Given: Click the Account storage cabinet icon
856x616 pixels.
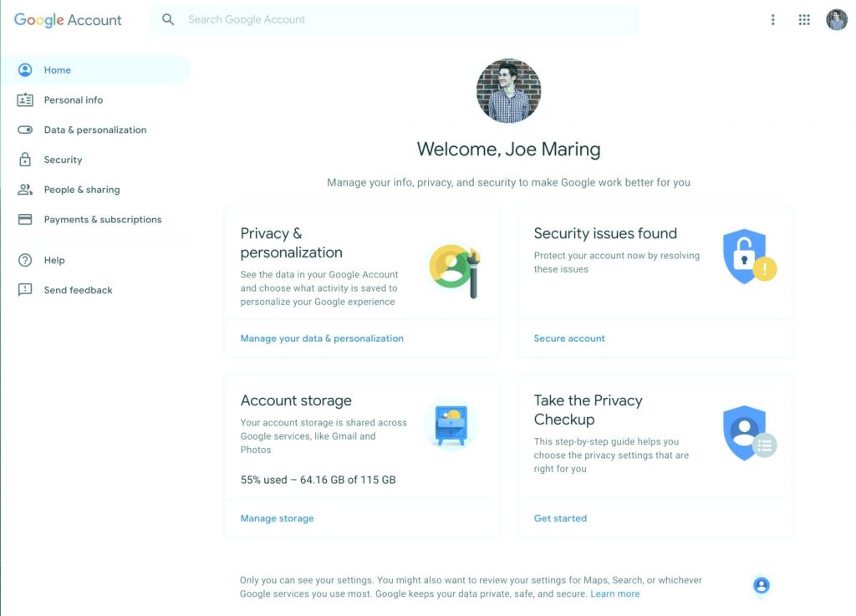Looking at the screenshot, I should [x=451, y=425].
